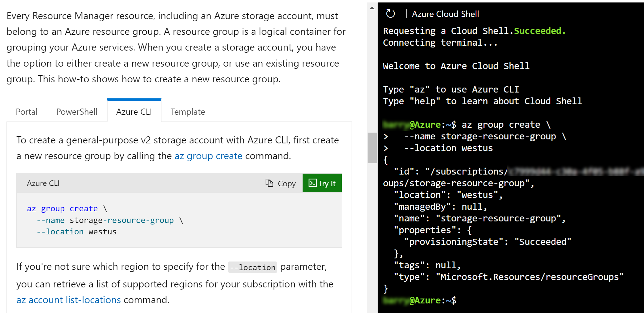Screen dimensions: 644x313
Task: Click the 'az group create \' code line
Action: [x=67, y=209]
